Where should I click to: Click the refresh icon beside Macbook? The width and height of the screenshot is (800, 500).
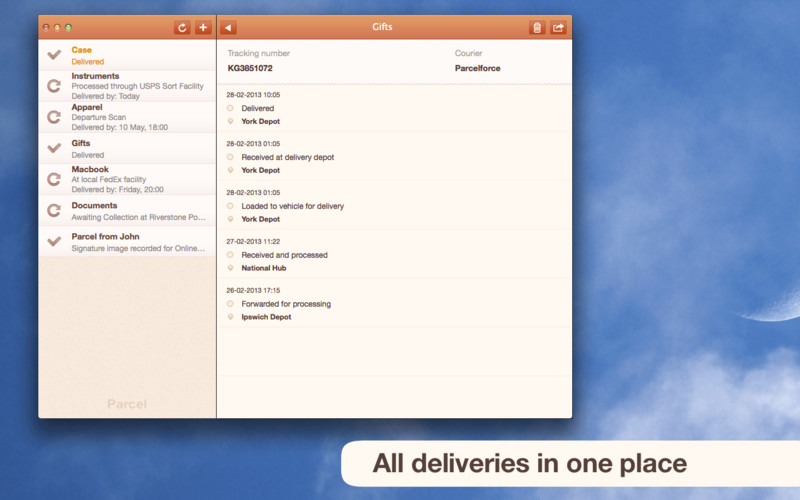pyautogui.click(x=54, y=179)
